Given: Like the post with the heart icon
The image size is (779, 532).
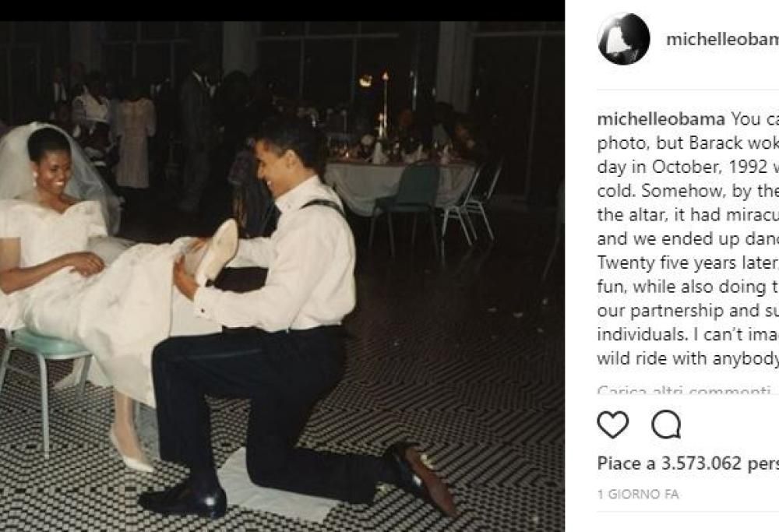Looking at the screenshot, I should 612,425.
